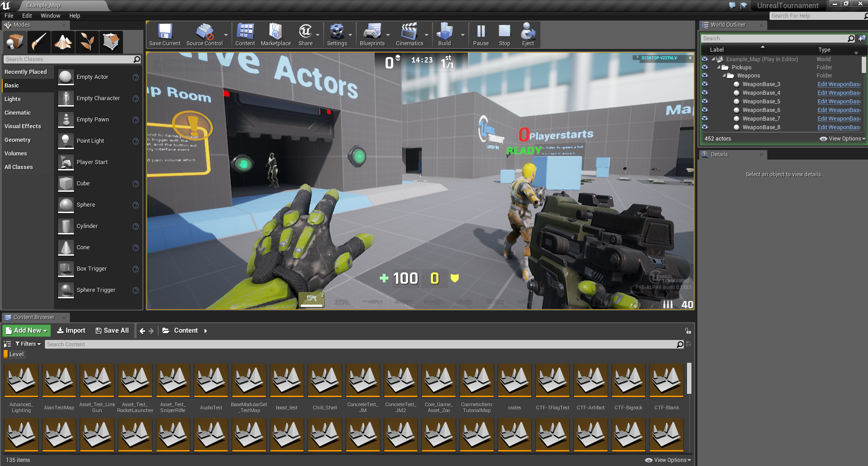The height and width of the screenshot is (466, 868).
Task: Open Settings dropdown arrow
Action: pyautogui.click(x=350, y=35)
